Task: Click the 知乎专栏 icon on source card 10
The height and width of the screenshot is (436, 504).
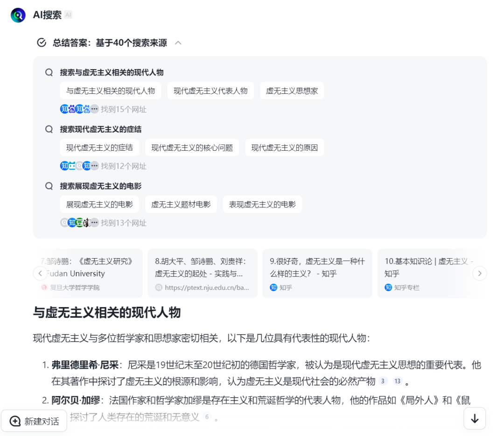Action: pos(388,288)
